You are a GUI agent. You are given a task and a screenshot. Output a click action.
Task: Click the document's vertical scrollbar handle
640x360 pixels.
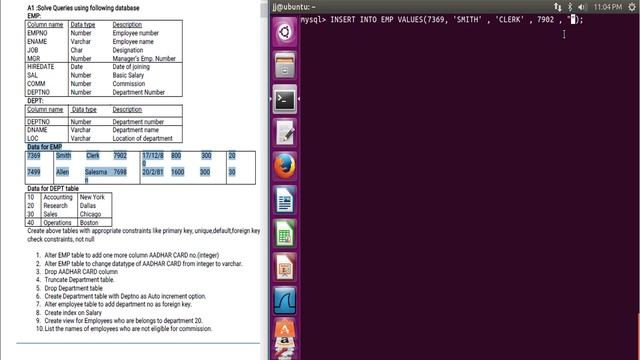point(264,9)
